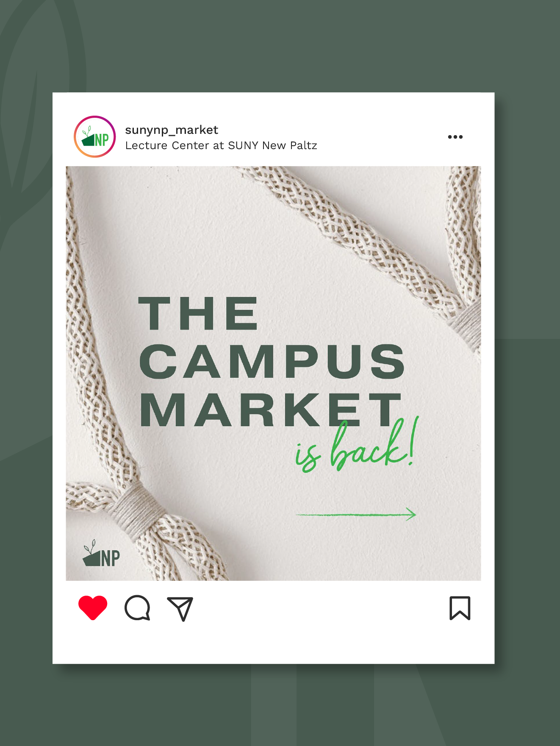Click the word CAMPUS in the headline
Image resolution: width=560 pixels, height=746 pixels.
272,361
